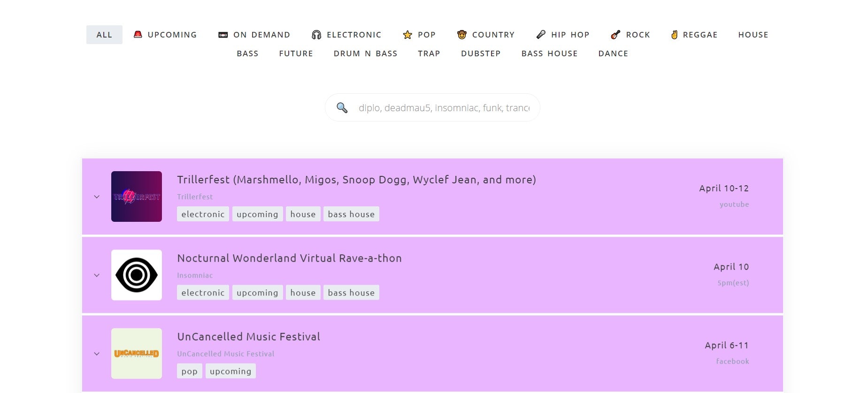Click the April 10 date
This screenshot has width=868, height=393.
tap(731, 266)
